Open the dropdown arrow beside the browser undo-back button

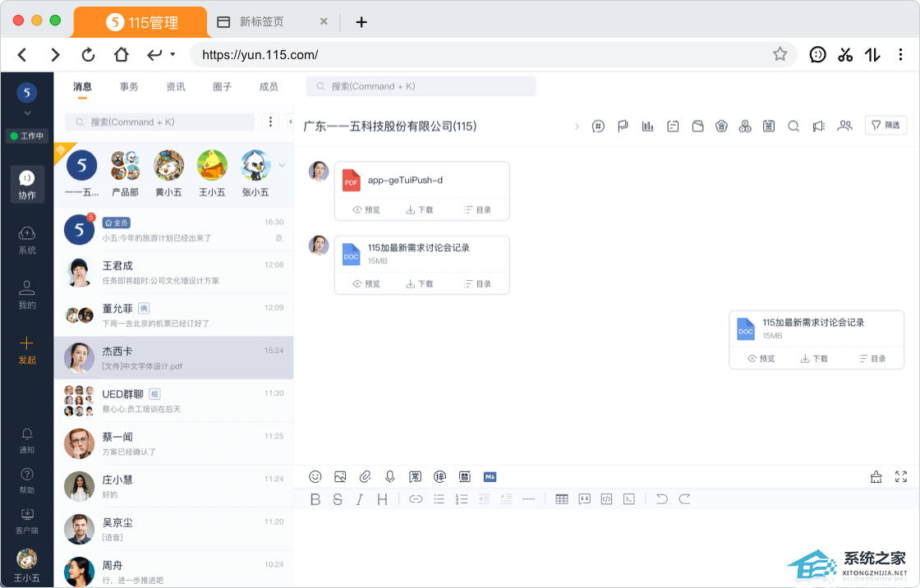click(172, 54)
